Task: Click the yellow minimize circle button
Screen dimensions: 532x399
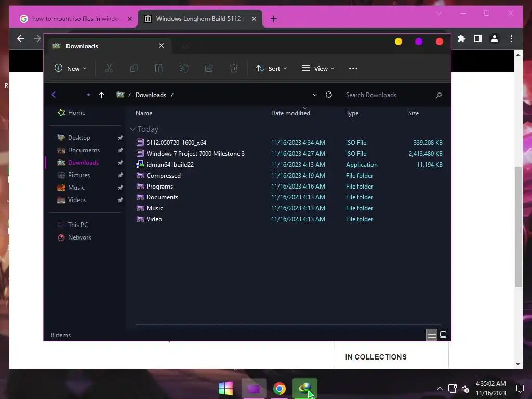Action: click(398, 42)
